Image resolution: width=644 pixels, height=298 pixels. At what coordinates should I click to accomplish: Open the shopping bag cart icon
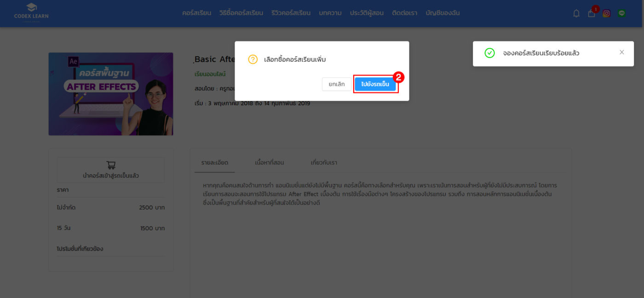592,13
